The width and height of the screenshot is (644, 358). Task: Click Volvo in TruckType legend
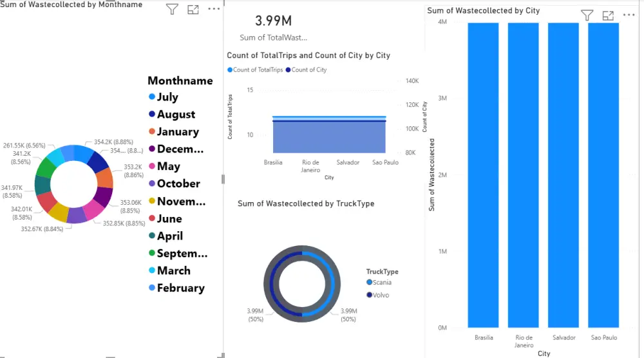coord(377,295)
